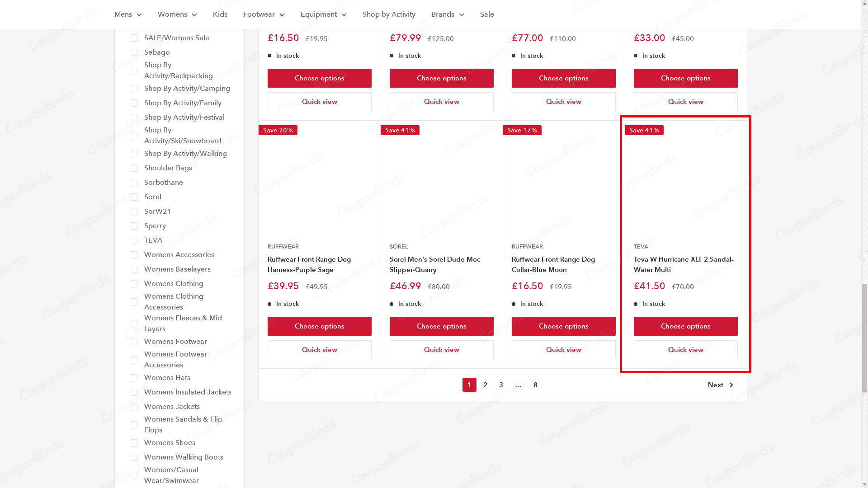The image size is (868, 488).
Task: Open the Ruffwear Front Range Dog Harness product
Action: tap(309, 264)
